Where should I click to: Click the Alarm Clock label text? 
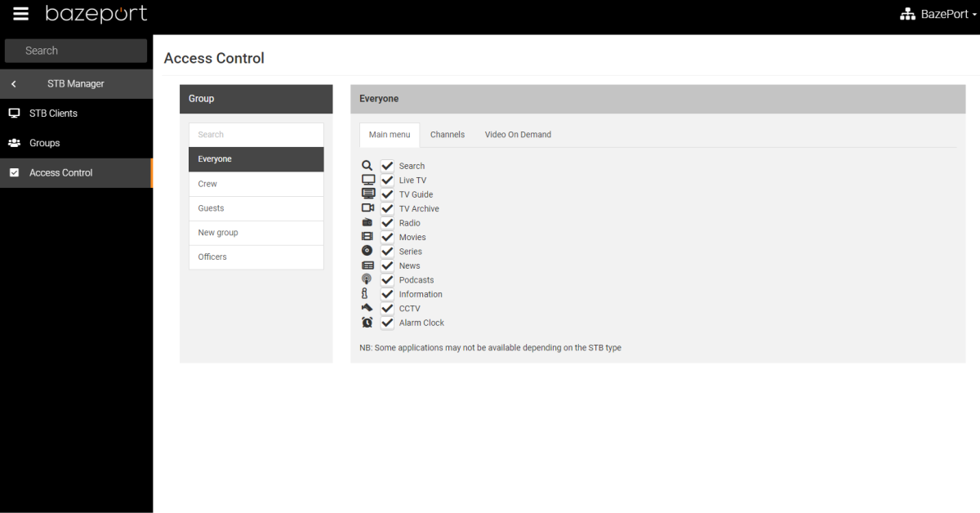[x=421, y=323]
